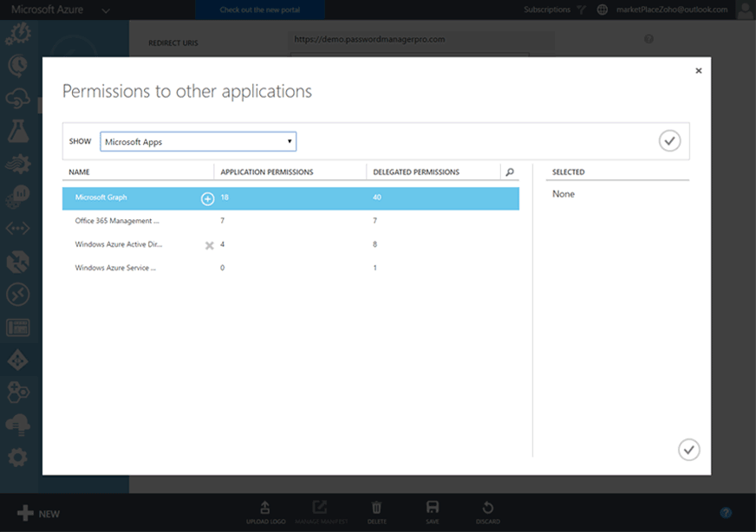
Task: Click the Delete trash icon
Action: (x=376, y=511)
